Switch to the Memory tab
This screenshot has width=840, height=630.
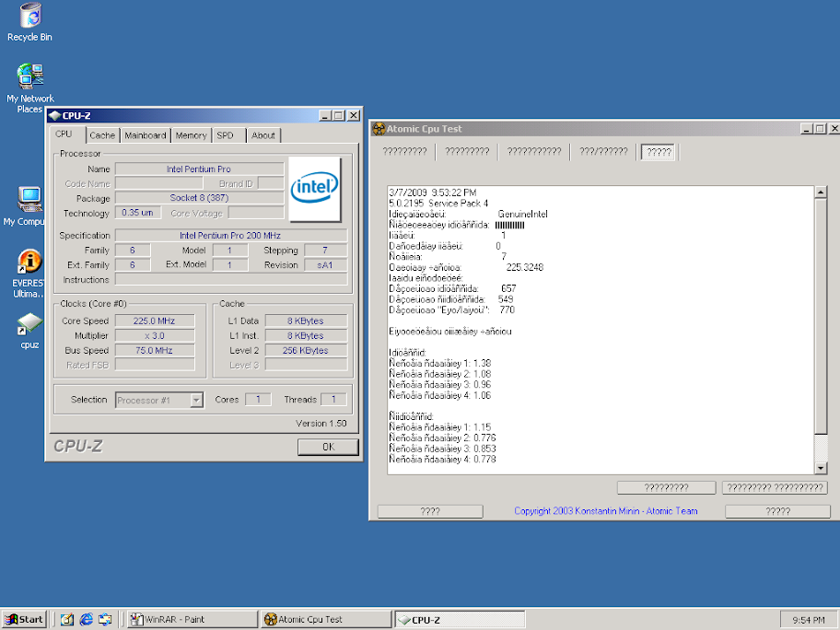pos(191,135)
